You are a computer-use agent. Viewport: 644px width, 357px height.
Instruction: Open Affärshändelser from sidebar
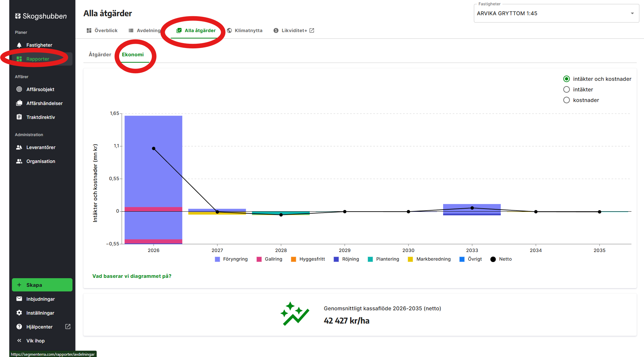click(x=42, y=103)
